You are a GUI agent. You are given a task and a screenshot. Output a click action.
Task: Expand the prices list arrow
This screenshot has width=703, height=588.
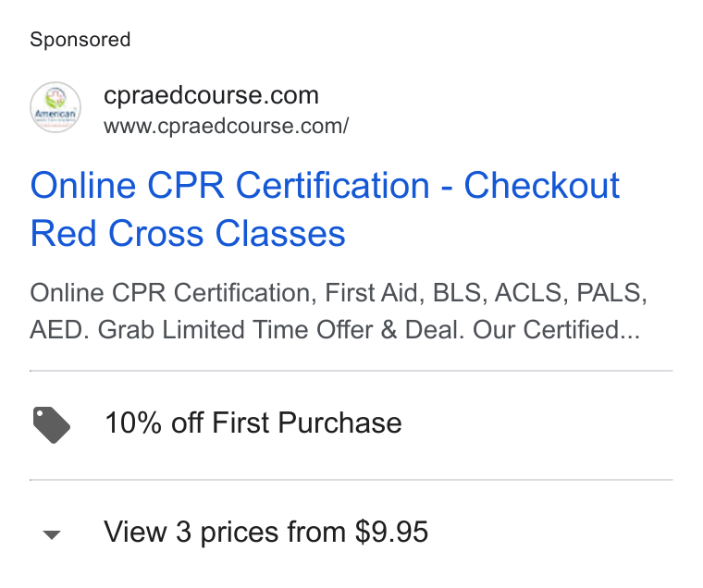point(52,534)
